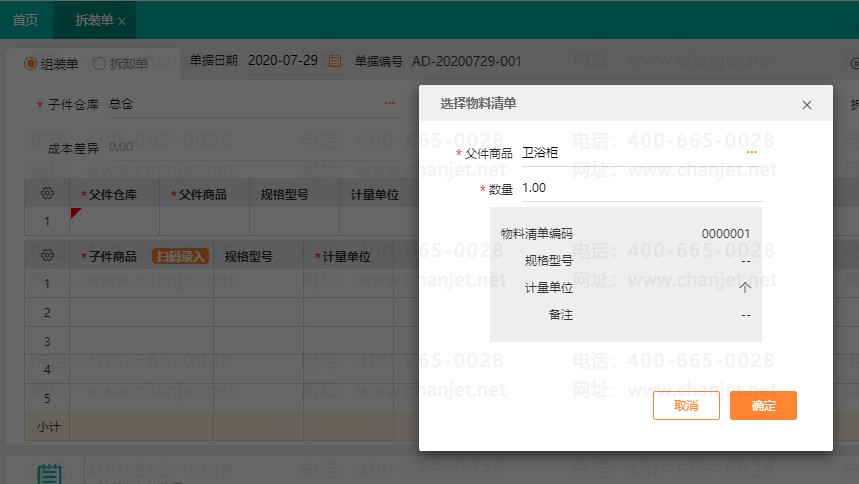Click the 父件商品 input showing 卫浴柜

point(630,153)
